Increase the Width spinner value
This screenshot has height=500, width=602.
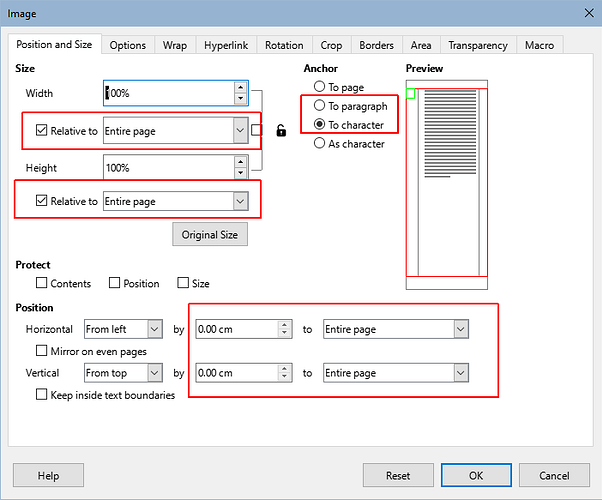[241, 88]
